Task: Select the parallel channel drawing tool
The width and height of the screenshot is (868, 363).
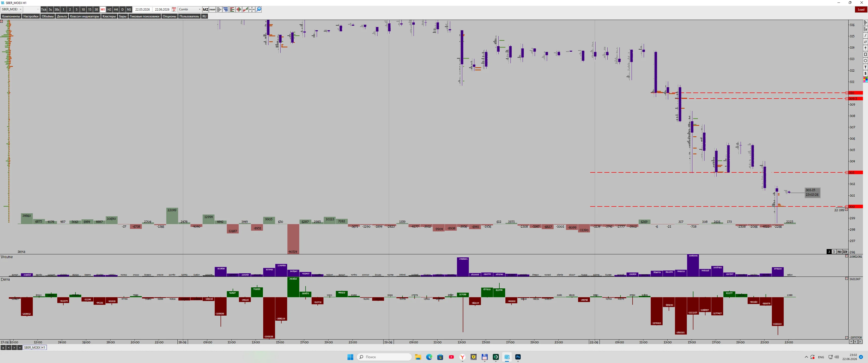Action: [865, 42]
